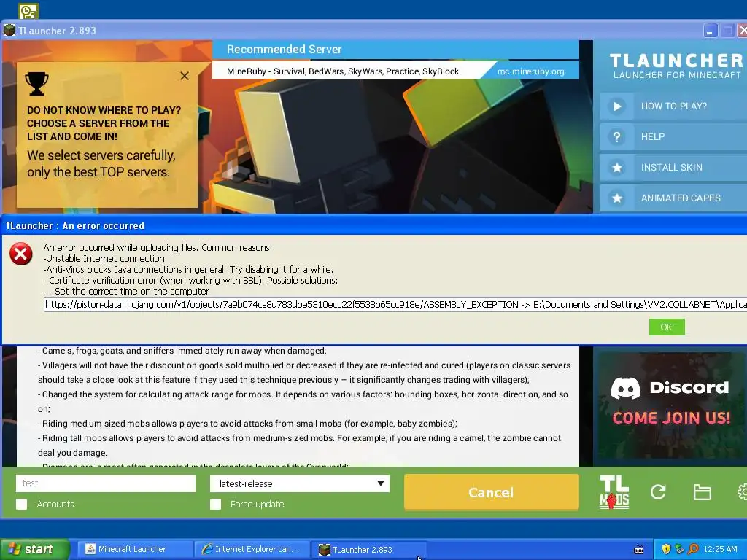Click the orange magnifier tray icon

pos(693,549)
